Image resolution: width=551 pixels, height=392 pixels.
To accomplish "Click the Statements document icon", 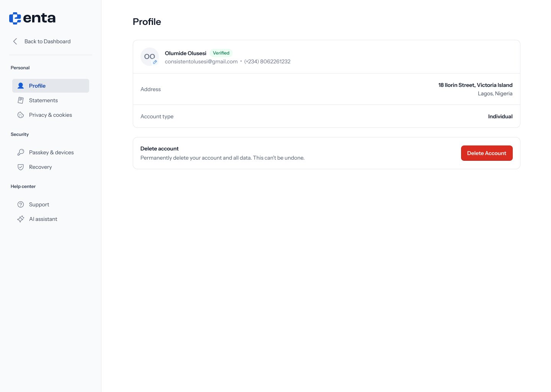I will pyautogui.click(x=21, y=100).
